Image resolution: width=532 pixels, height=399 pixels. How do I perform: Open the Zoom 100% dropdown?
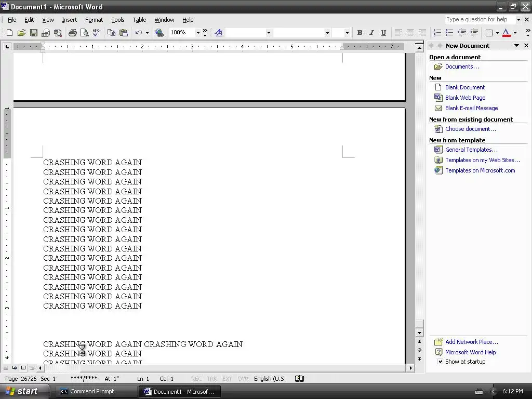[x=198, y=33]
